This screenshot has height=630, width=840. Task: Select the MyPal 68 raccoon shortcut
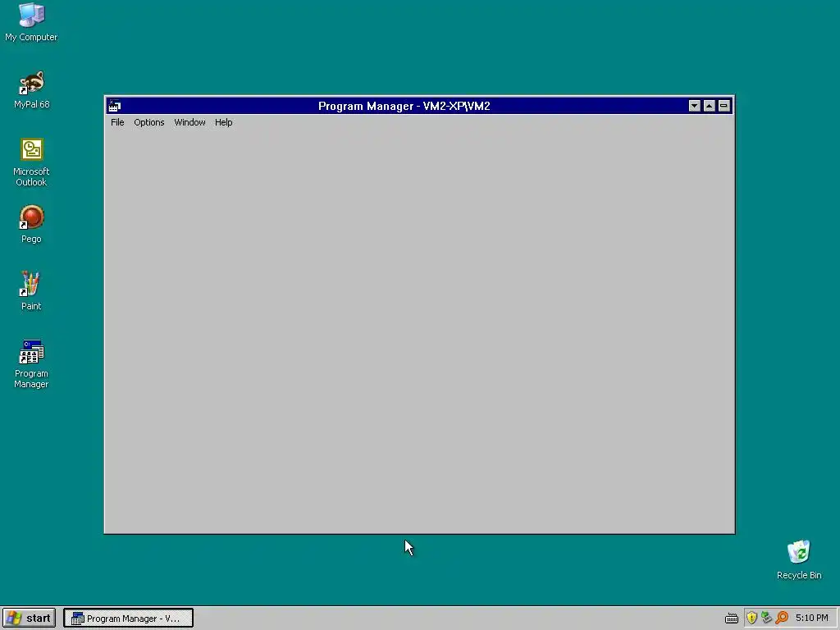point(31,89)
